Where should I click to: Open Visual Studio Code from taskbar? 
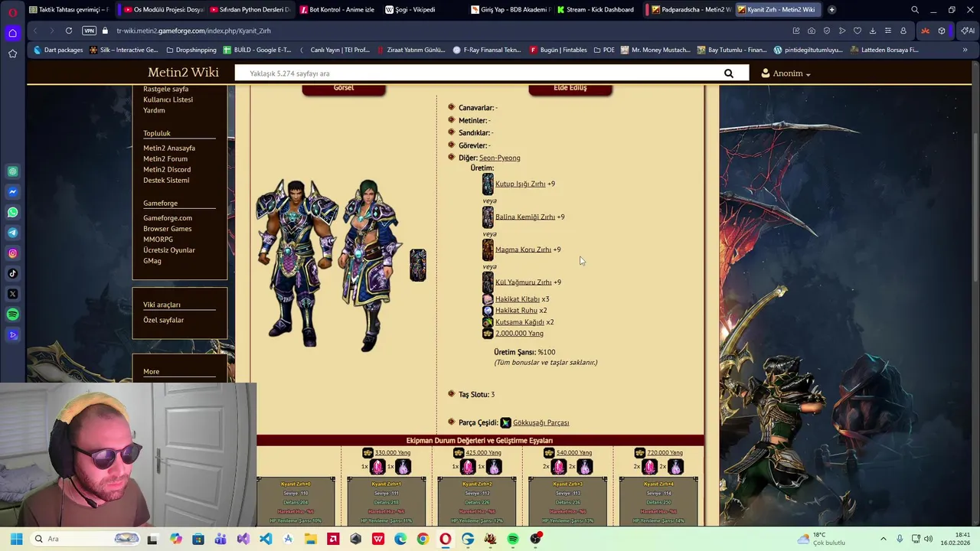click(266, 539)
